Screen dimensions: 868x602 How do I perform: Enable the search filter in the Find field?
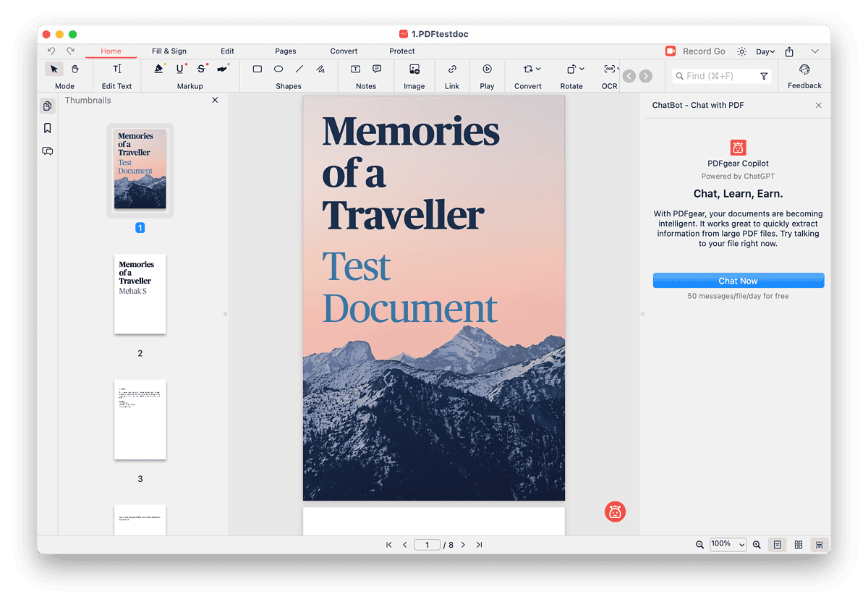click(x=764, y=75)
